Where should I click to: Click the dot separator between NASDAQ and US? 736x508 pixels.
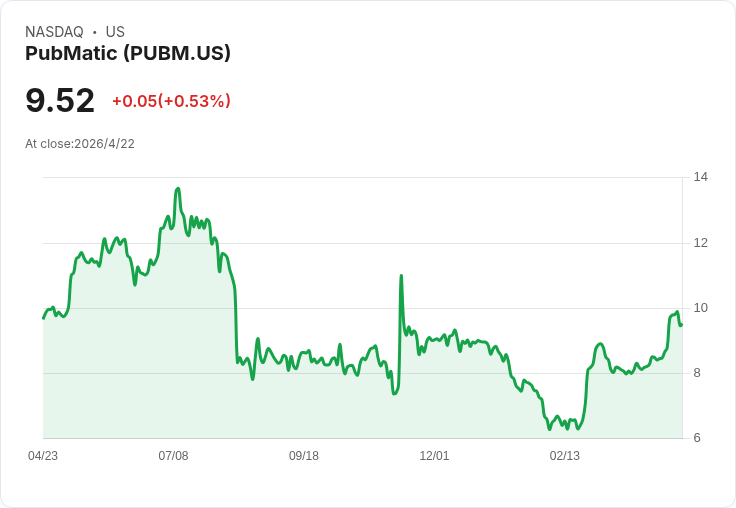[95, 32]
